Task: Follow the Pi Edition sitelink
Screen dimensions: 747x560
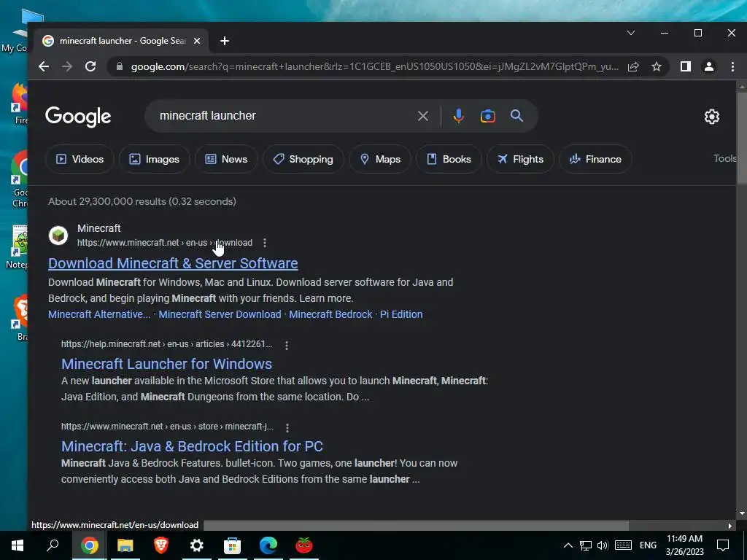Action: (x=401, y=314)
